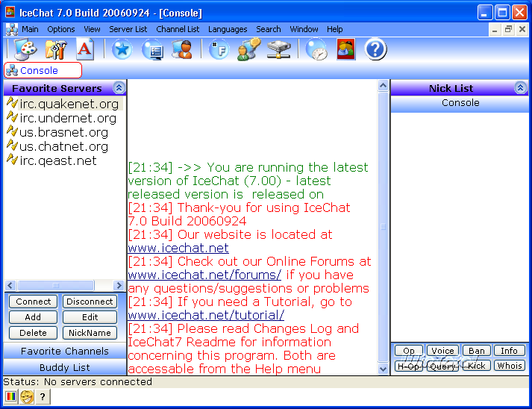Image resolution: width=532 pixels, height=409 pixels.
Task: Select irc.qeast.net server
Action: coord(58,160)
